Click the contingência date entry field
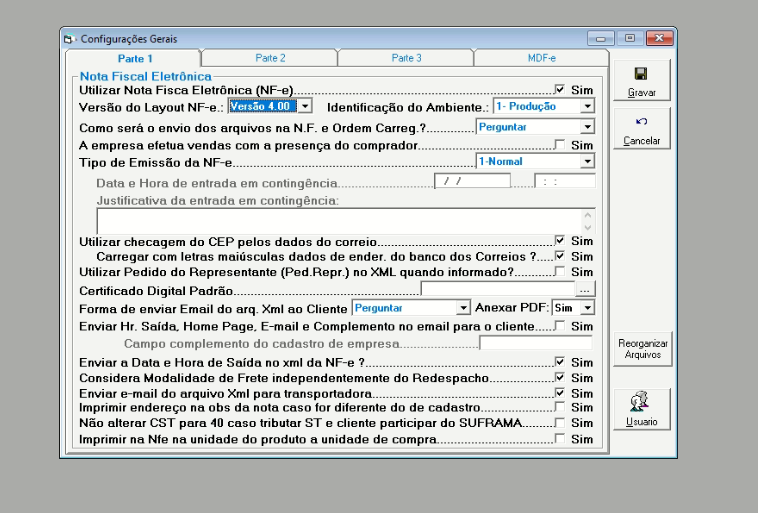 pos(472,181)
